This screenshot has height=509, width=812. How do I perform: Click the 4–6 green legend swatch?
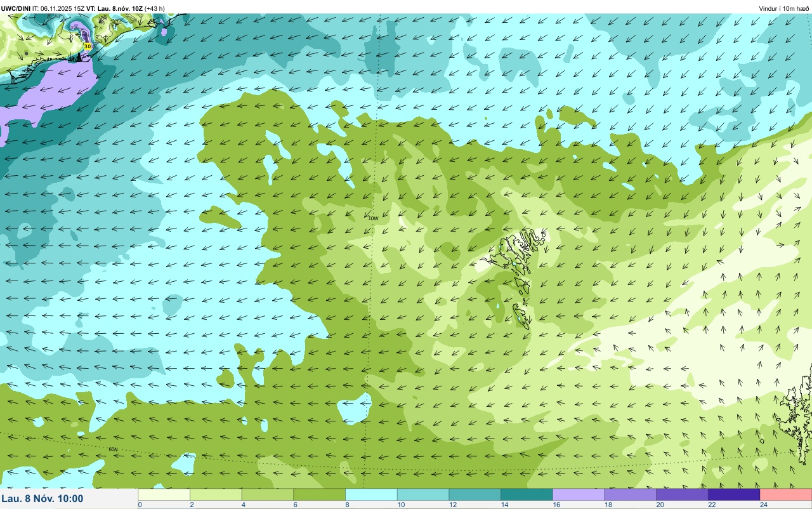(268, 494)
